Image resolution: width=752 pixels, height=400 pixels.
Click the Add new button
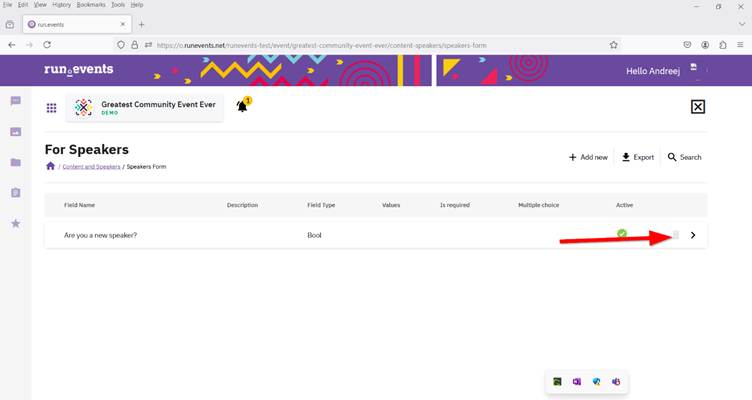tap(588, 157)
